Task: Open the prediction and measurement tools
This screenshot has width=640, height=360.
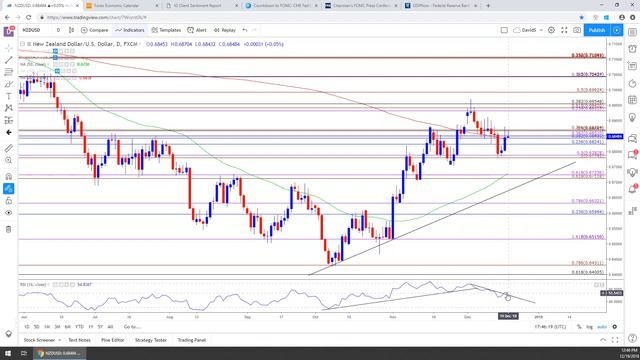Action: (x=9, y=120)
